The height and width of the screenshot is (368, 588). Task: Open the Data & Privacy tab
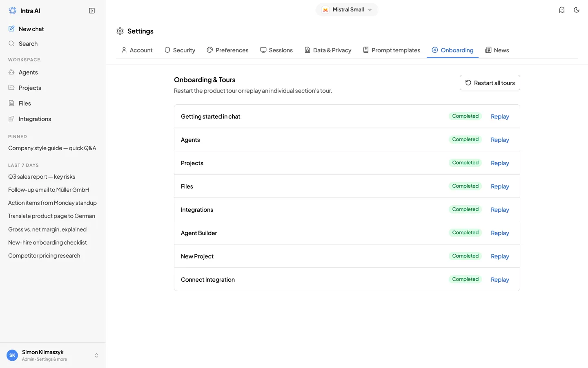(328, 50)
